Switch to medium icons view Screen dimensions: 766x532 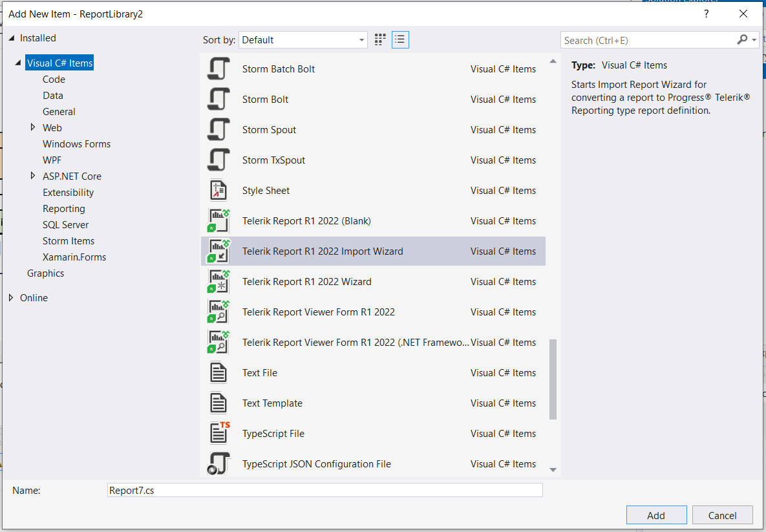point(380,39)
